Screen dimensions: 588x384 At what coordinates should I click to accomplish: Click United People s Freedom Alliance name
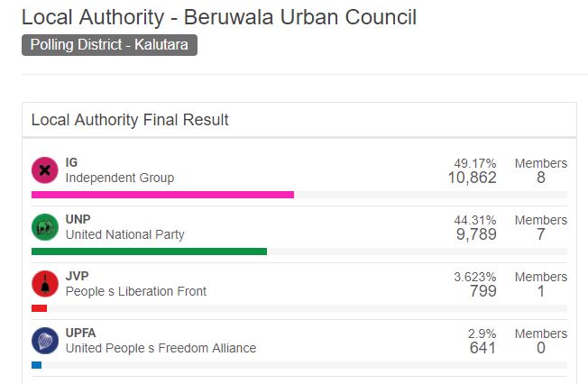(161, 348)
